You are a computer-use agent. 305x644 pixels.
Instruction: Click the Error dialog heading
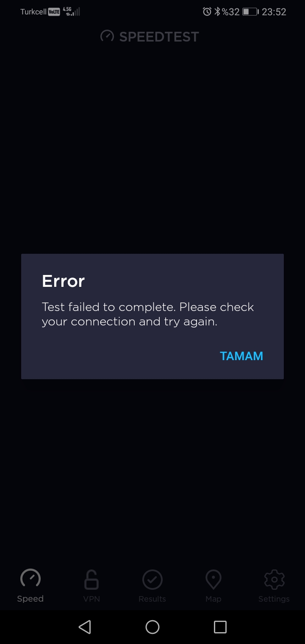tap(64, 281)
